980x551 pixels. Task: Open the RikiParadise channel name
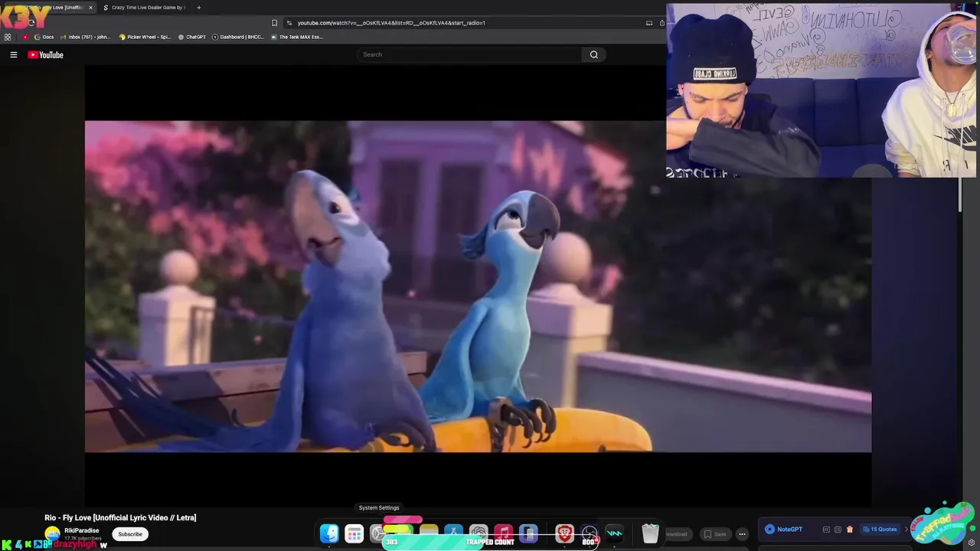pyautogui.click(x=81, y=530)
